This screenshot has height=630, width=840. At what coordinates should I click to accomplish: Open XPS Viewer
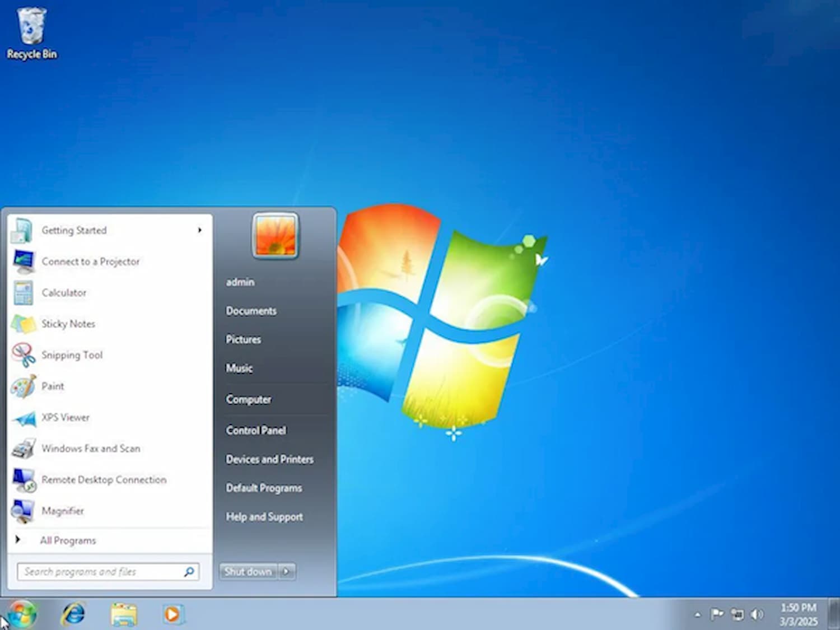66,417
